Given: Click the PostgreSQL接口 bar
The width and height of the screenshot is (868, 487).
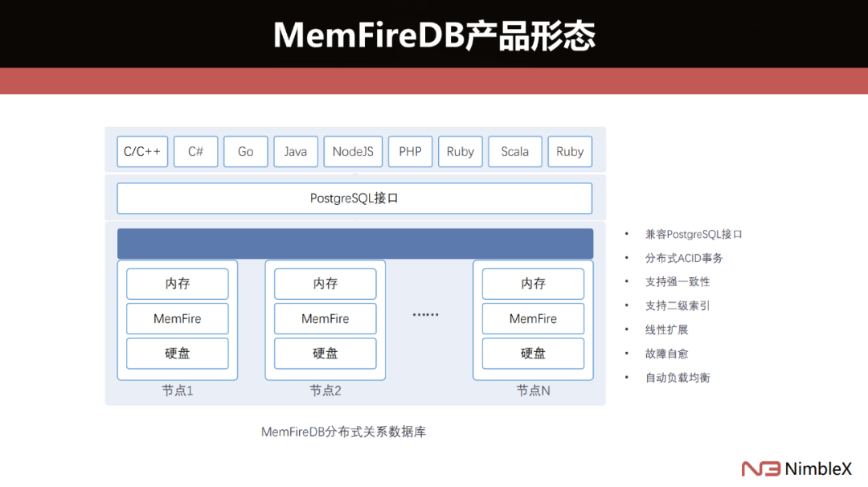Looking at the screenshot, I should tap(354, 198).
